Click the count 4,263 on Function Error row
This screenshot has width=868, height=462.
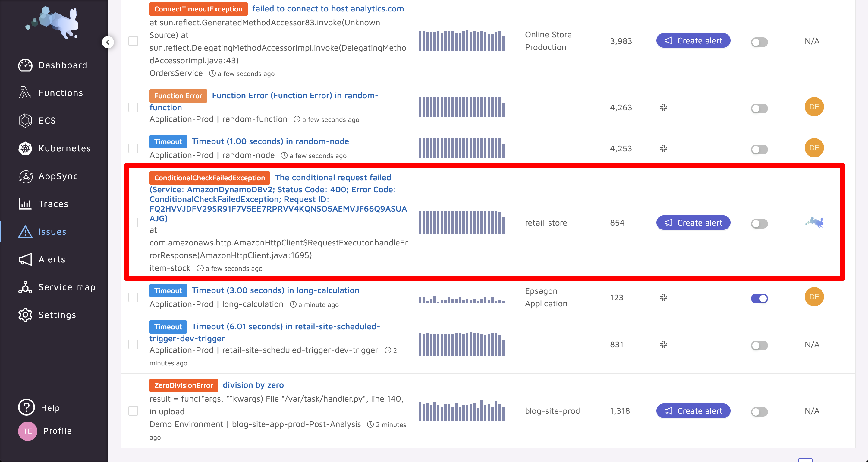point(621,108)
